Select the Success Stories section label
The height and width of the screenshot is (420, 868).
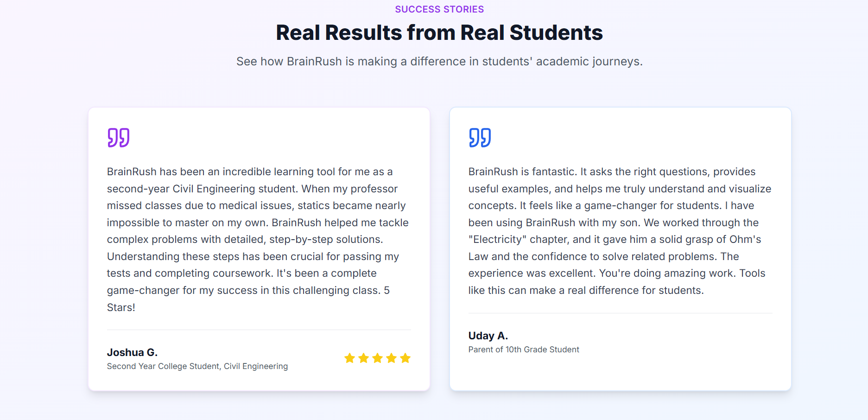click(439, 9)
